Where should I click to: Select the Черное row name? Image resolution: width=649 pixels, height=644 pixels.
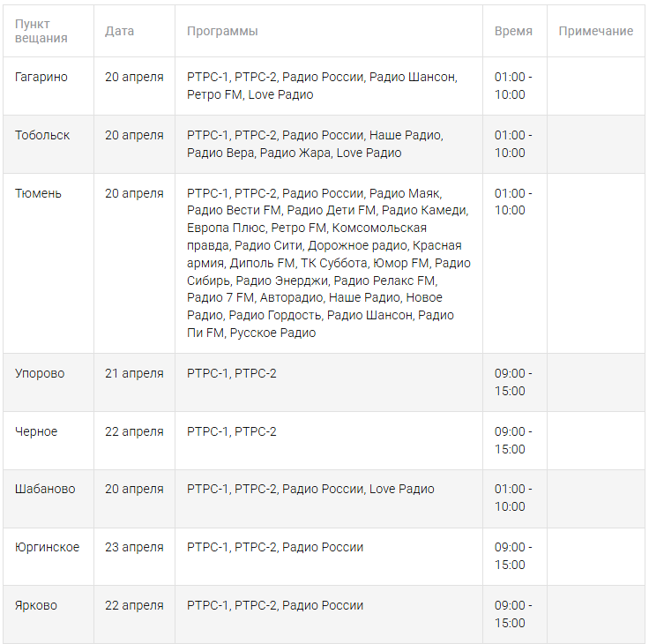click(x=36, y=431)
